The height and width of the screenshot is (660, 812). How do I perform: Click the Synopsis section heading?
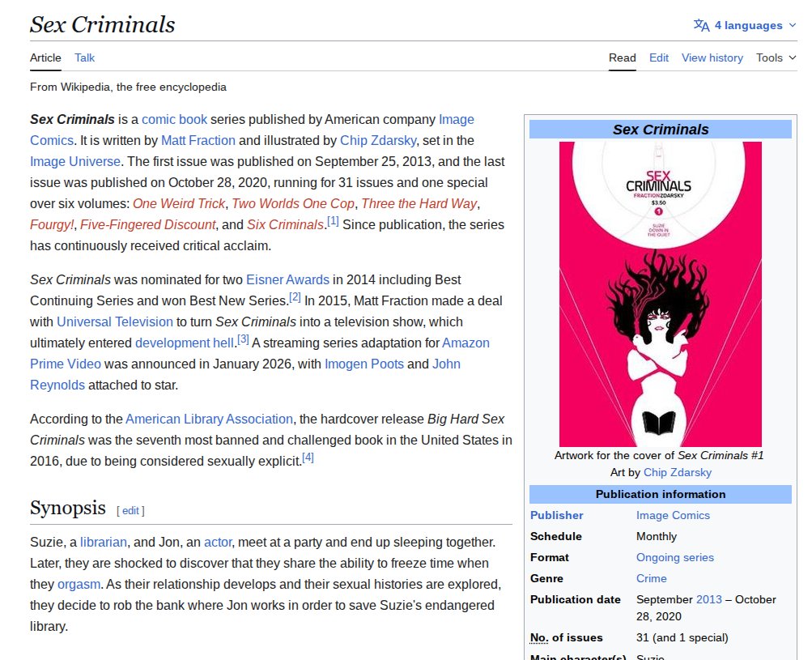point(68,508)
